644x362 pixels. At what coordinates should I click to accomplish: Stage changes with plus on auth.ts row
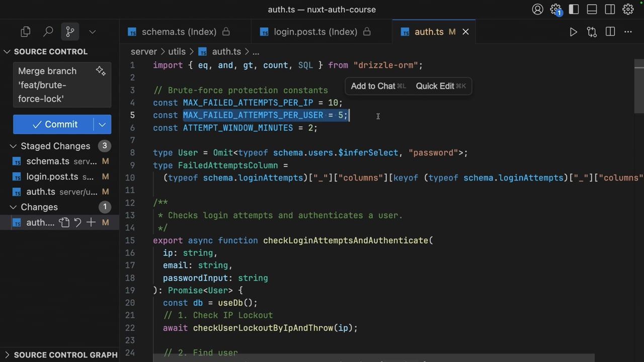(91, 222)
